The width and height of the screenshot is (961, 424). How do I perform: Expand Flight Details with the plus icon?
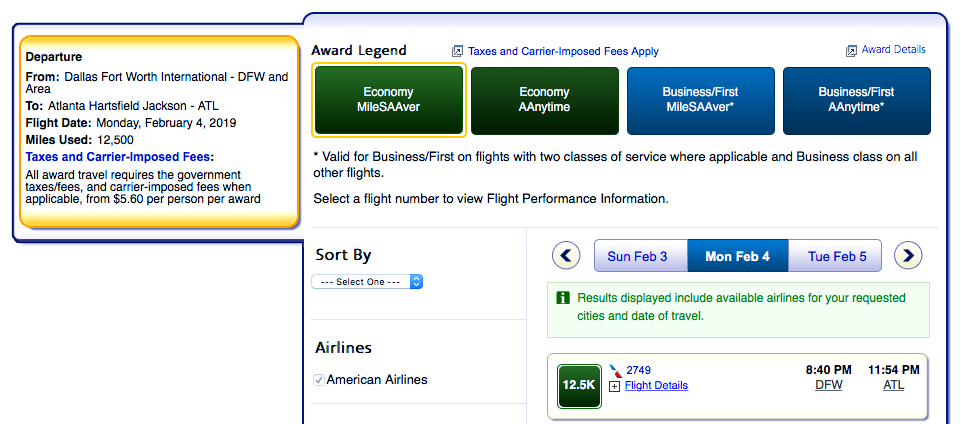coord(614,386)
